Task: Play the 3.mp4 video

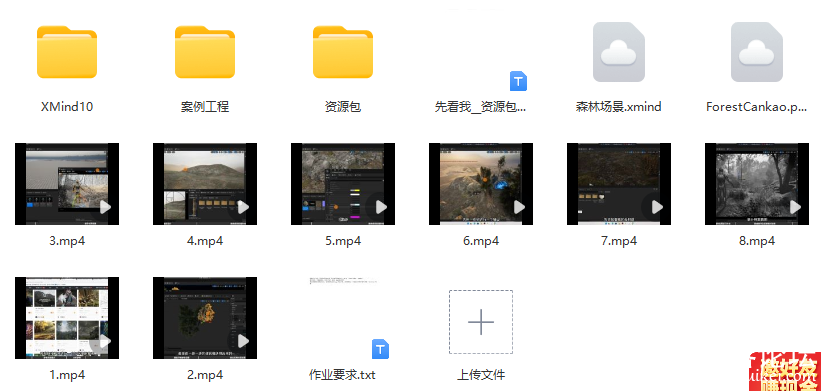Action: [105, 207]
